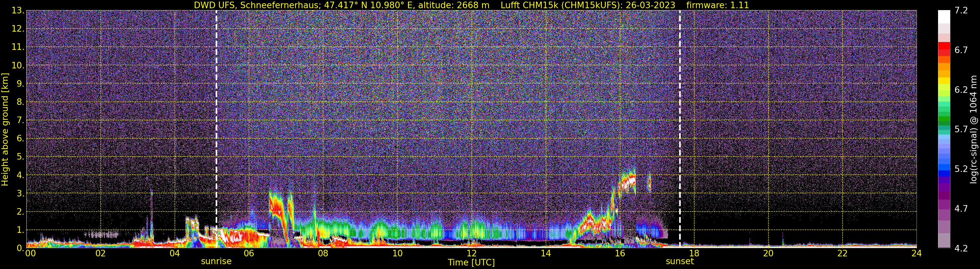Click the small isolated cloud echo near 16:50 UTC
The height and width of the screenshot is (269, 980).
point(650,182)
